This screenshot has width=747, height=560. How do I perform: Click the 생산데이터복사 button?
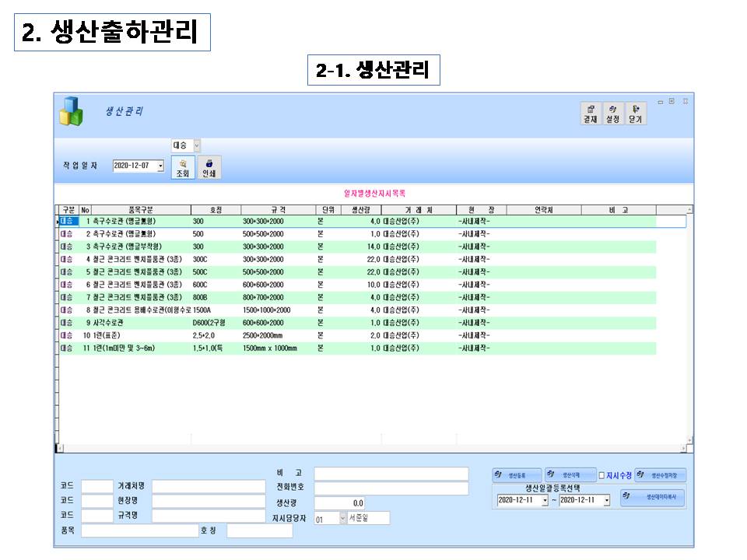point(653,497)
